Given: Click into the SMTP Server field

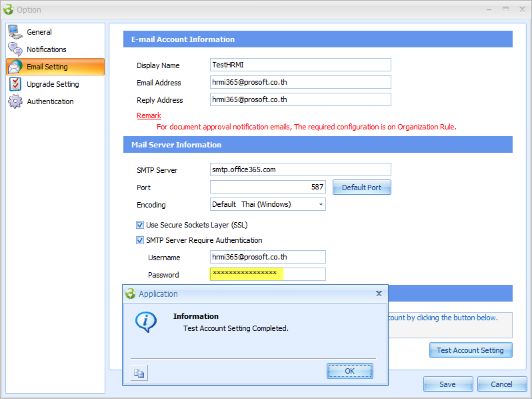Looking at the screenshot, I should coord(300,169).
